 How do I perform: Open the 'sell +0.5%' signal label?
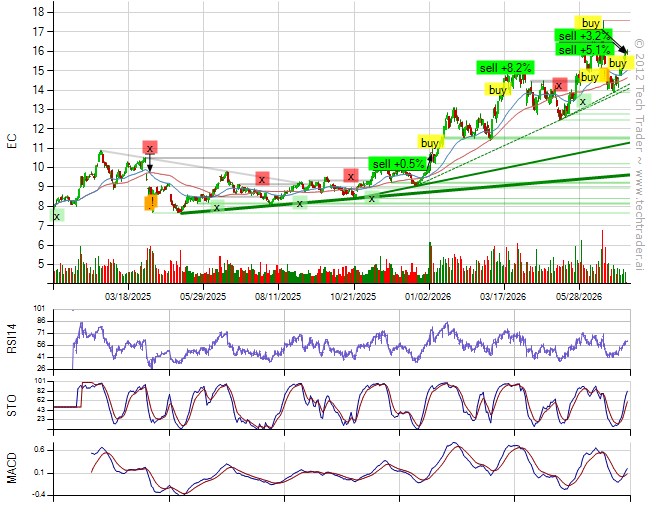(x=398, y=163)
